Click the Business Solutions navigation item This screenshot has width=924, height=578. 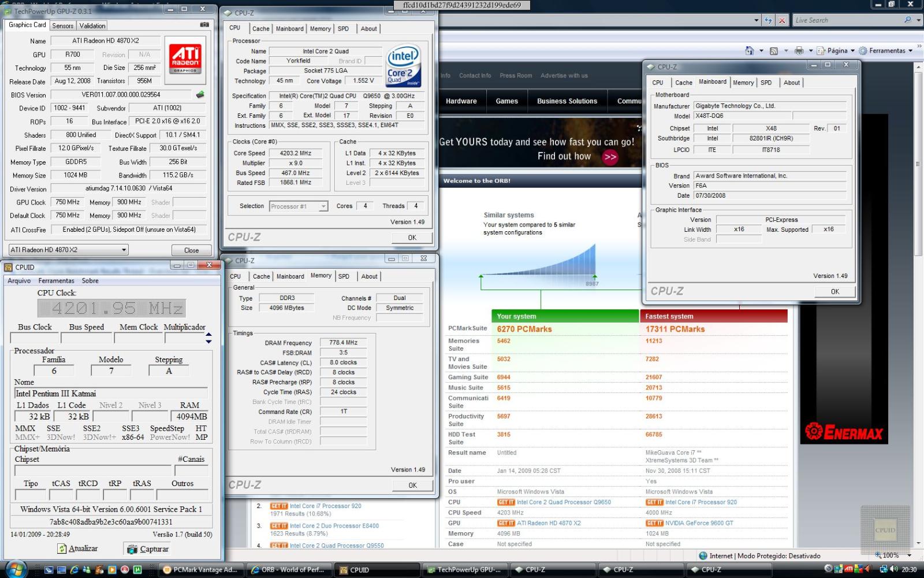tap(567, 101)
